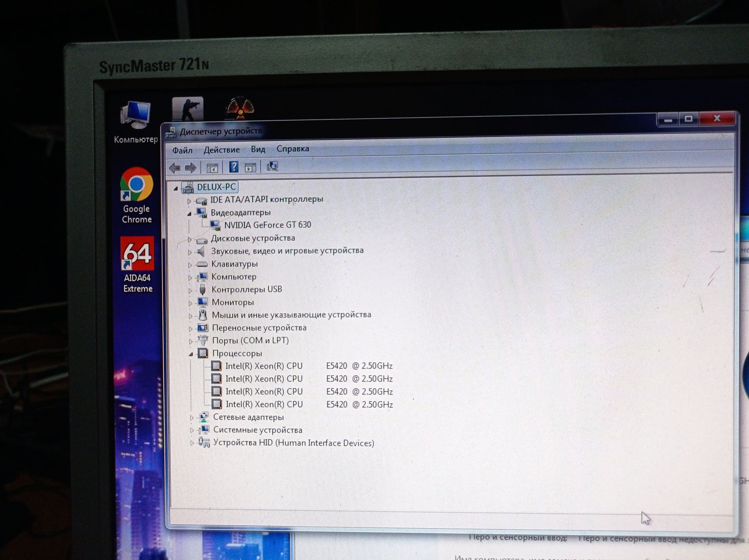Screen dimensions: 749x560
Task: Click the Мониторы monitor icon
Action: [x=203, y=302]
